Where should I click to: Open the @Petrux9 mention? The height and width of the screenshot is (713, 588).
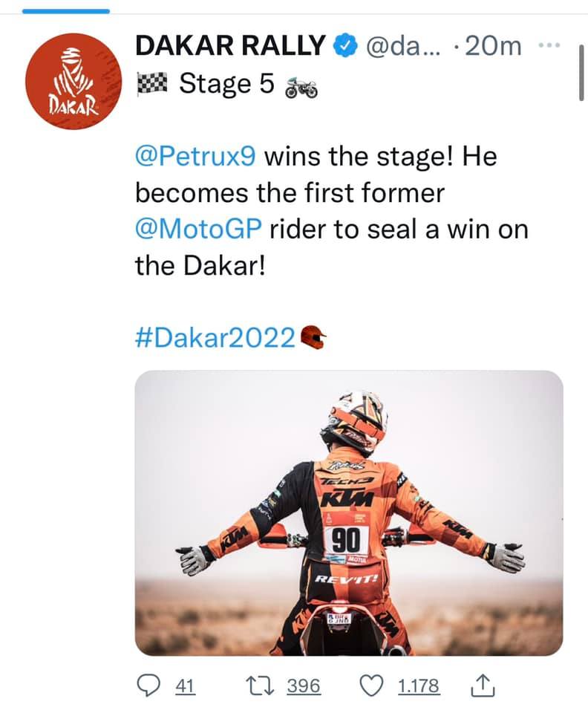[x=196, y=158]
